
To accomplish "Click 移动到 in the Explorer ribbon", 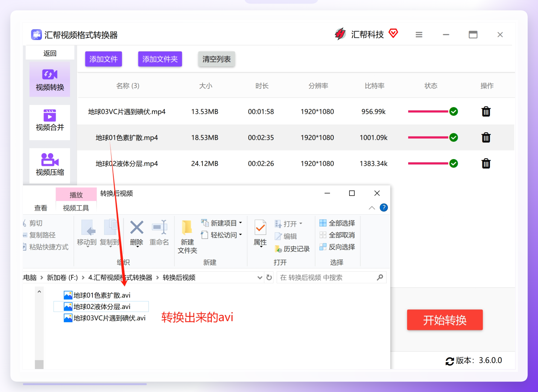I will [x=87, y=233].
